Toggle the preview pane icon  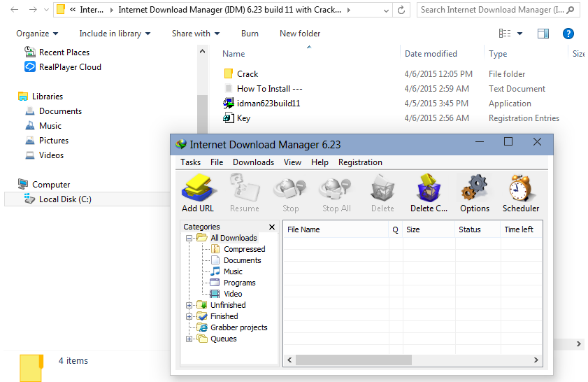tap(543, 34)
